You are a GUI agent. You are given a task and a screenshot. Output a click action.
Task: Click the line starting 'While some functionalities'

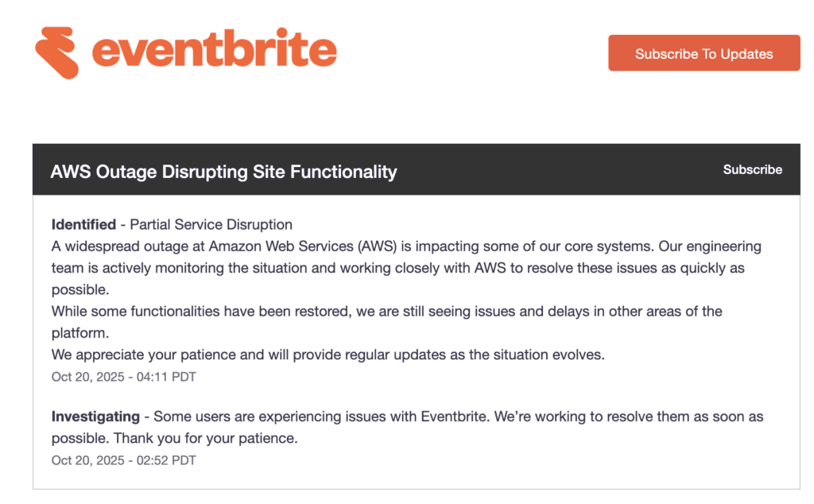click(386, 312)
